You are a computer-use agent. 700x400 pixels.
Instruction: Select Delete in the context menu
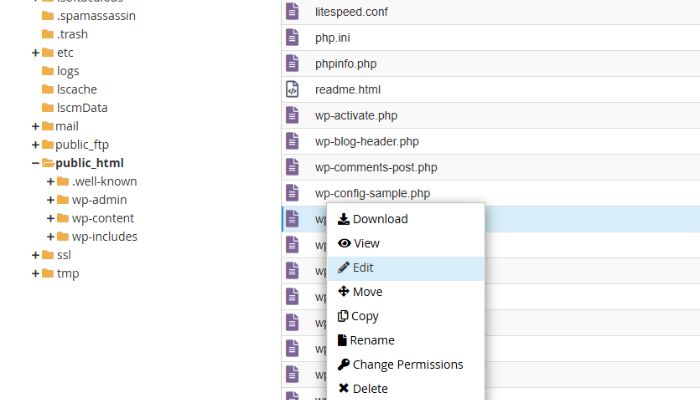(370, 389)
